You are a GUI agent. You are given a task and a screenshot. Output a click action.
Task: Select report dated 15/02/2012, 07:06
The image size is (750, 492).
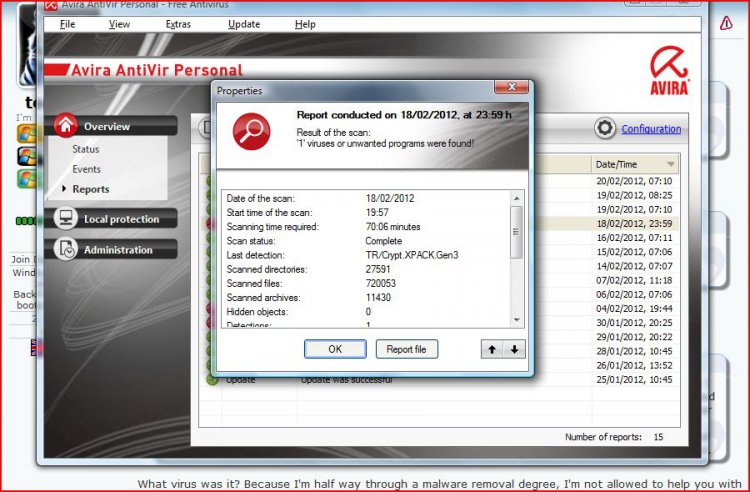tap(634, 251)
